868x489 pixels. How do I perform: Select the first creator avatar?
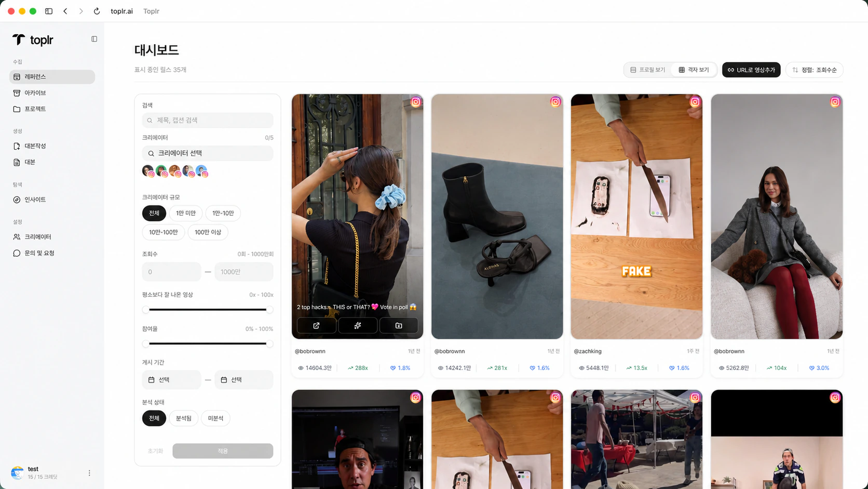coord(148,171)
